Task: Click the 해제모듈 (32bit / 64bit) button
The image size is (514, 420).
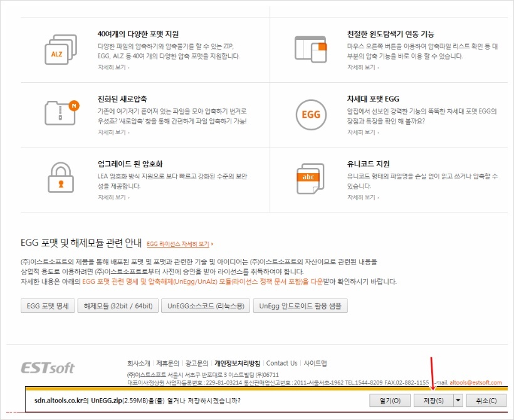Action: 118,306
